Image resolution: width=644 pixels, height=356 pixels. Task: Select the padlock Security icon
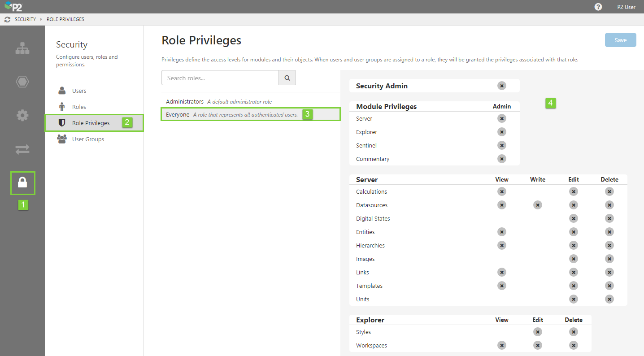(x=22, y=183)
